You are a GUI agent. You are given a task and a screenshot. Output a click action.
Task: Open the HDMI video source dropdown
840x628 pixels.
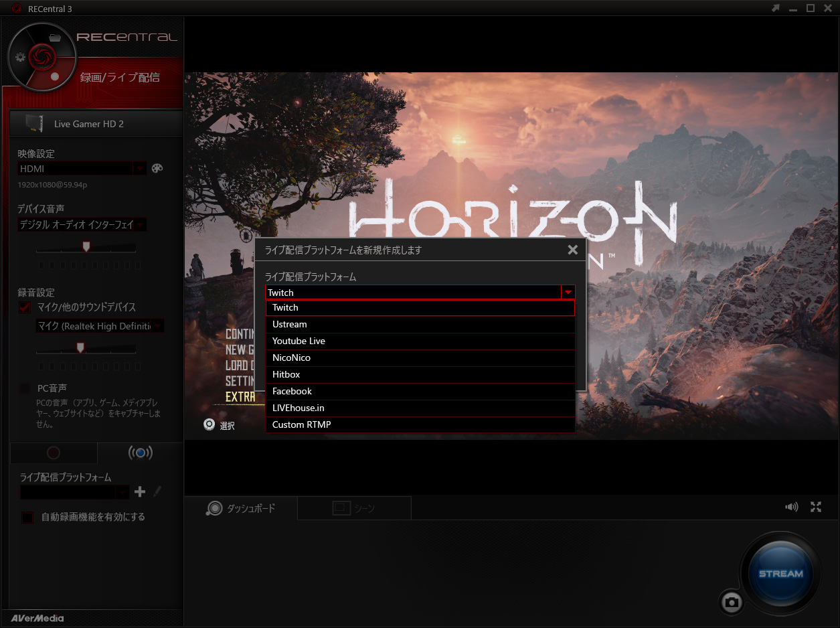click(82, 169)
